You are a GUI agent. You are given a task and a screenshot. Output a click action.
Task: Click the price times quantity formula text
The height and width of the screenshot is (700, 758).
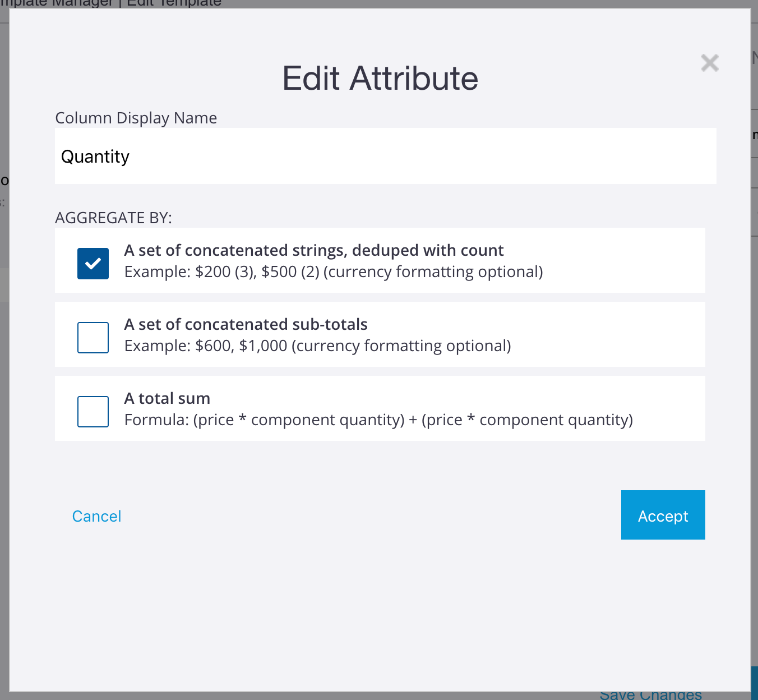(378, 419)
